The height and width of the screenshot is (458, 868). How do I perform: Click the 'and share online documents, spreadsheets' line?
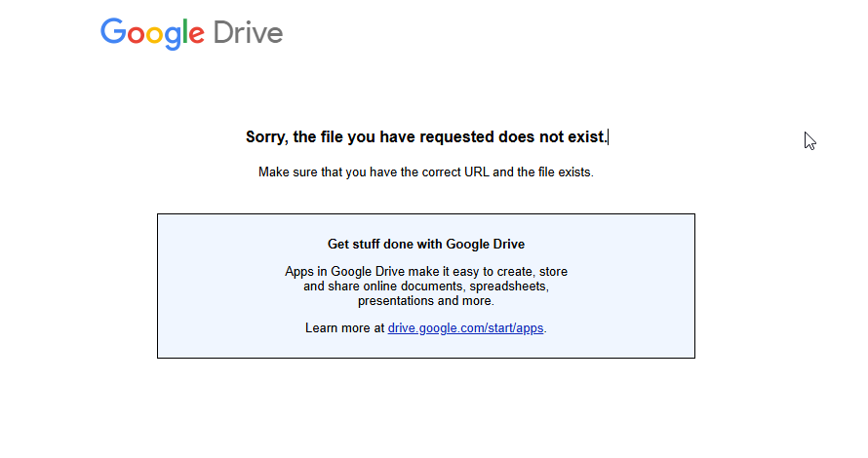pyautogui.click(x=425, y=286)
